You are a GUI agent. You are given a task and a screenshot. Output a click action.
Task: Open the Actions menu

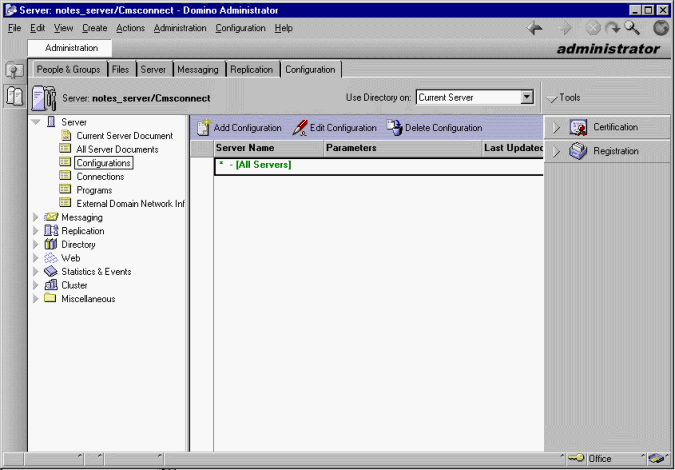[x=130, y=28]
